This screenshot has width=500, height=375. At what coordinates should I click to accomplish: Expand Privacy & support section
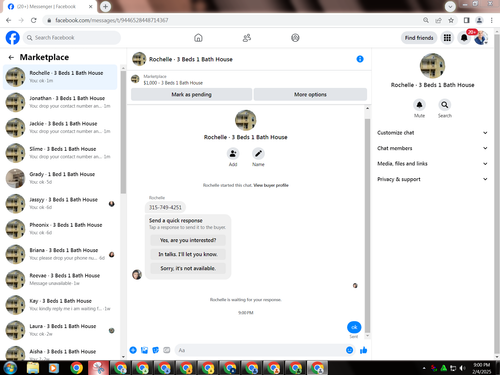pos(432,179)
